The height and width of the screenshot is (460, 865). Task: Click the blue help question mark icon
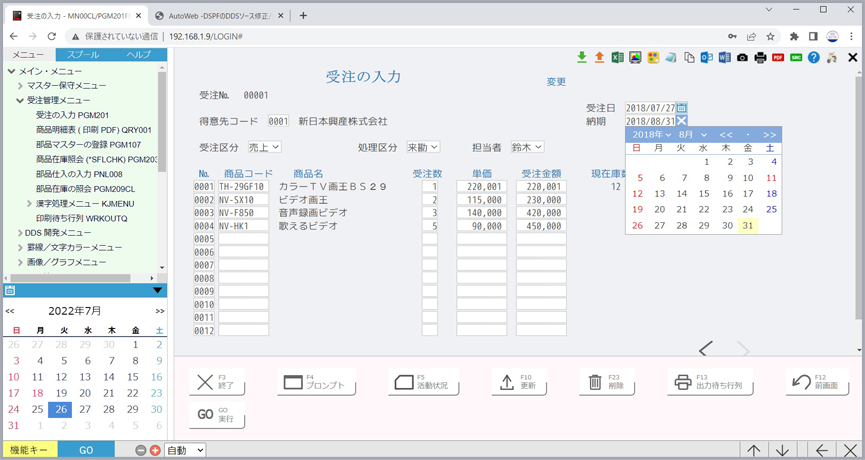[x=814, y=58]
